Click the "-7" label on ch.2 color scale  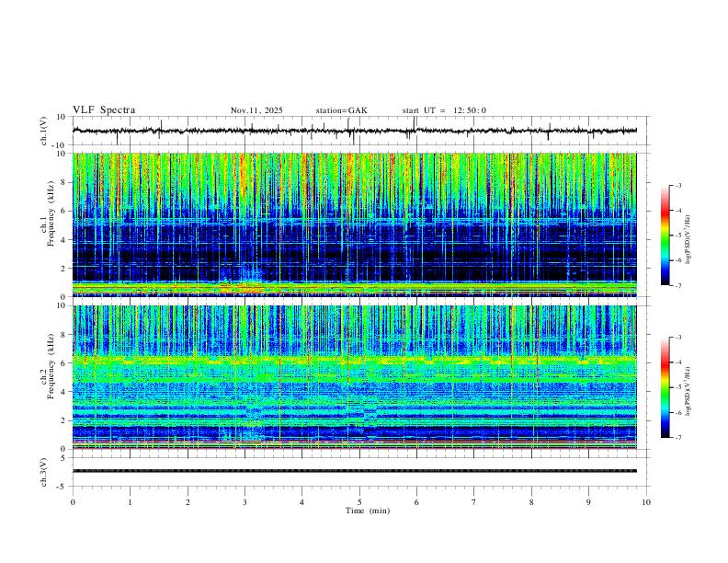pyautogui.click(x=678, y=437)
